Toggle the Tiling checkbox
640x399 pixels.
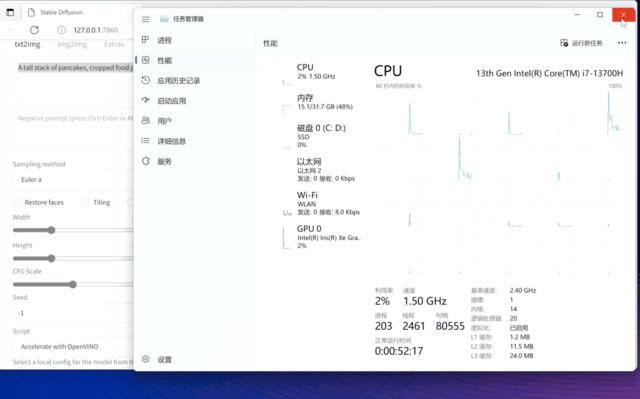coord(85,202)
